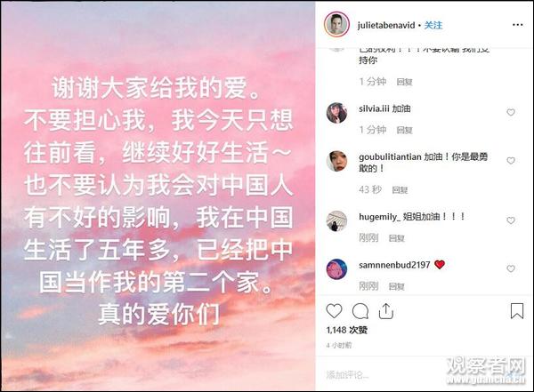Click the add comment input field
Screen dimensions: 534x392
[x=384, y=374]
